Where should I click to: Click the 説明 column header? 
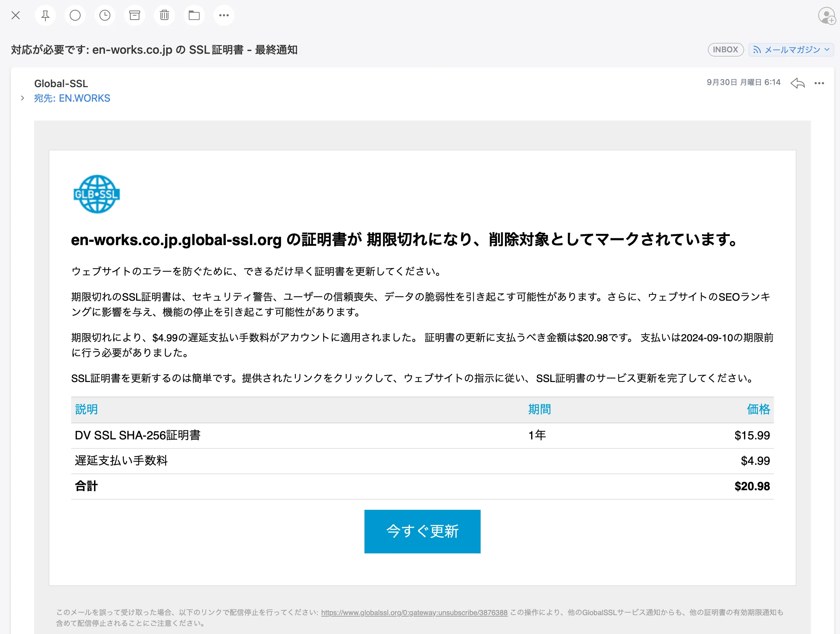pyautogui.click(x=87, y=409)
